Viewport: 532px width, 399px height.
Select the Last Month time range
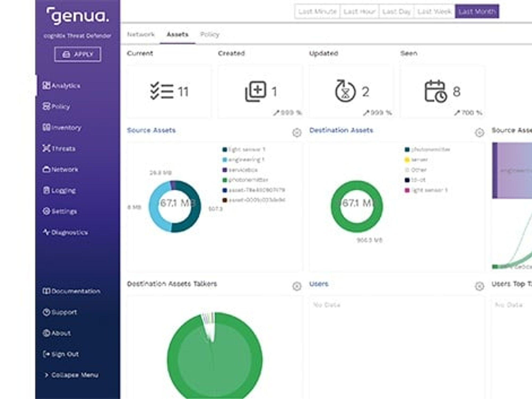click(x=477, y=11)
